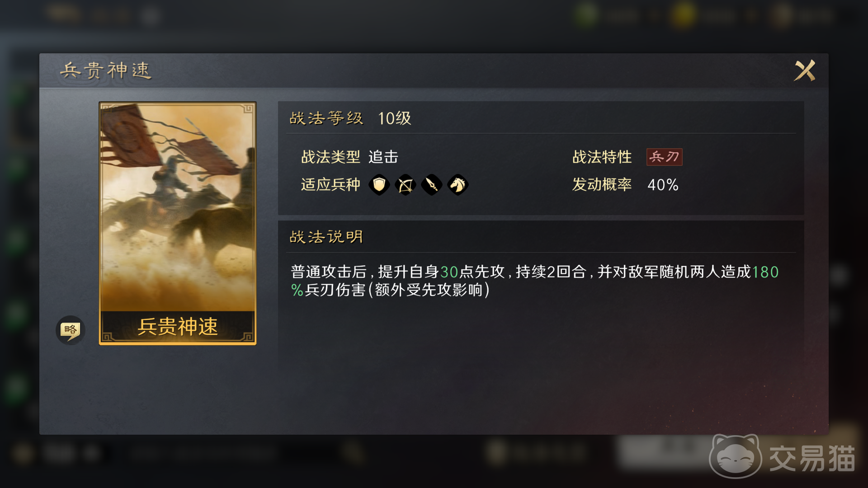Viewport: 868px width, 488px height.
Task: Click the green 30 initiative value
Action: 449,272
